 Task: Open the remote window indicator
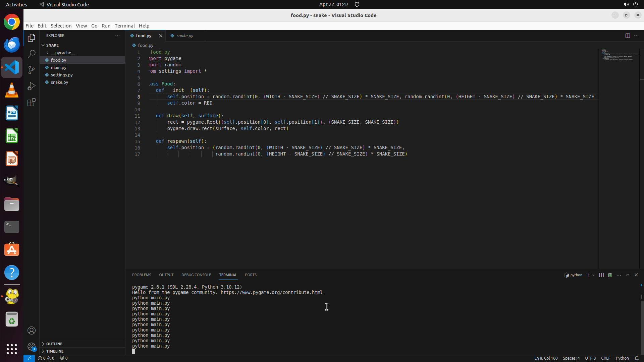click(29, 358)
